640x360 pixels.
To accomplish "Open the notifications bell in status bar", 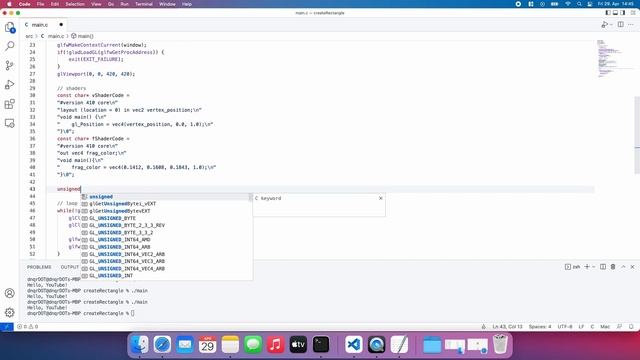I will [x=631, y=327].
